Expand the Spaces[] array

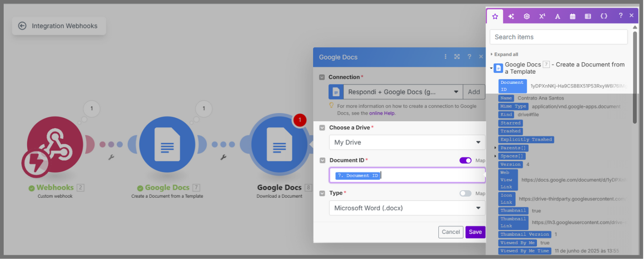[x=495, y=156]
